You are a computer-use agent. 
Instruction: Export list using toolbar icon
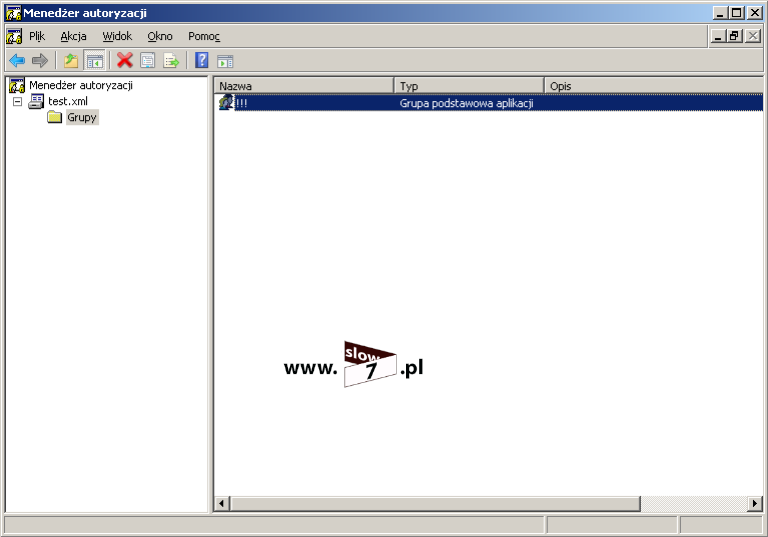tap(171, 61)
